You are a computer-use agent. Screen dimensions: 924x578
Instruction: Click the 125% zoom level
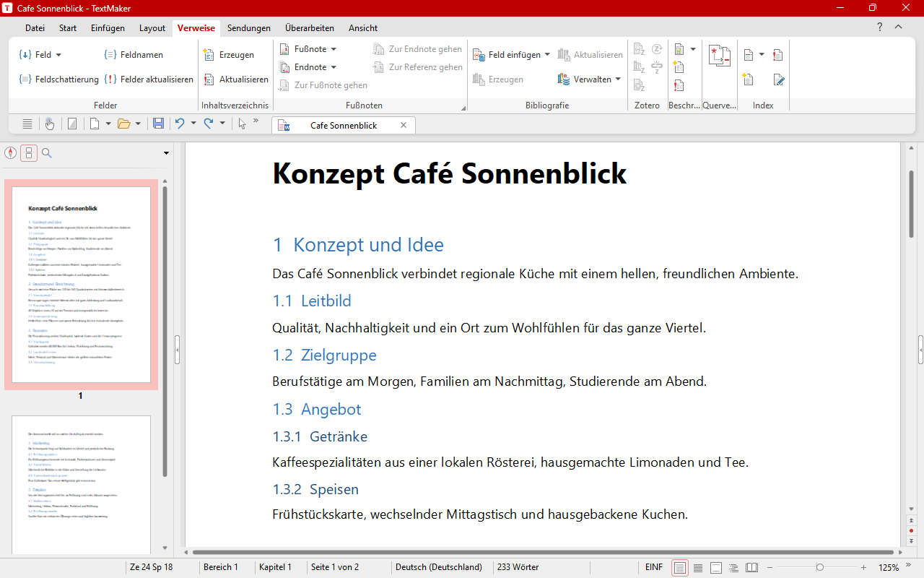point(889,567)
